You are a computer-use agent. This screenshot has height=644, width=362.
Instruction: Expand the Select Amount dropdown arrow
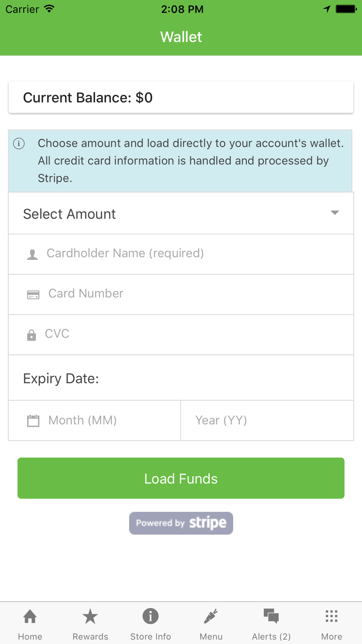[x=335, y=213]
